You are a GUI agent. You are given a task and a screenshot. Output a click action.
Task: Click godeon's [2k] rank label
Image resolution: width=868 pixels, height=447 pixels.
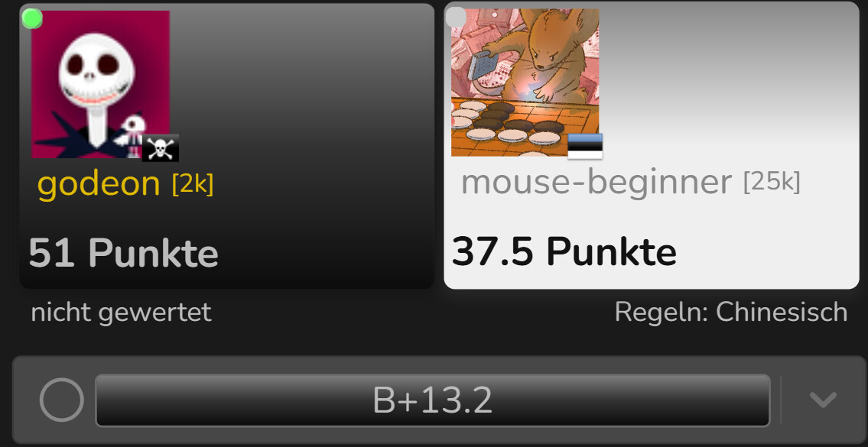click(193, 183)
